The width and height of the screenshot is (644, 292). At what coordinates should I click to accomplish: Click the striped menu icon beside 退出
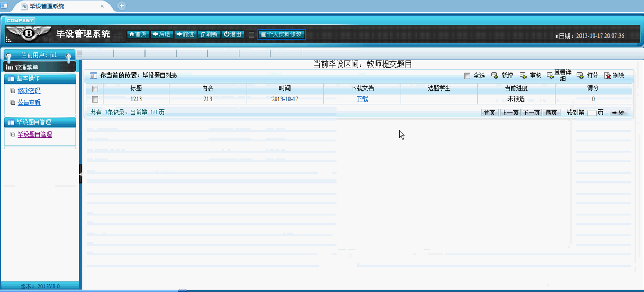[x=251, y=34]
